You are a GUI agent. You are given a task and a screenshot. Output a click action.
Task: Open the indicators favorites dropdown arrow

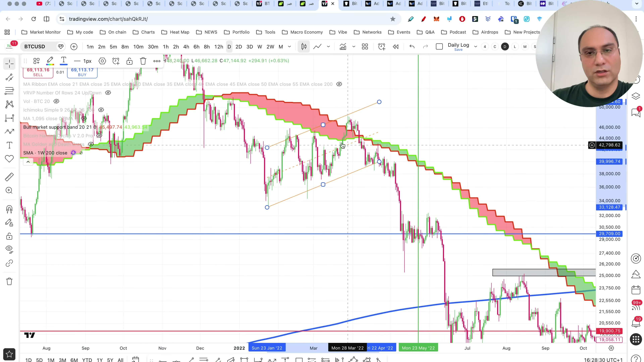pyautogui.click(x=354, y=47)
